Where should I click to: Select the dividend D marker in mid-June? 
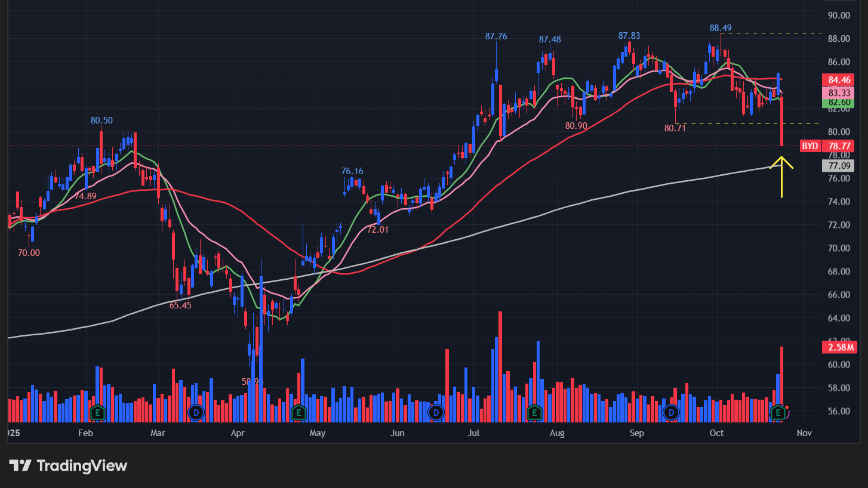tap(436, 412)
